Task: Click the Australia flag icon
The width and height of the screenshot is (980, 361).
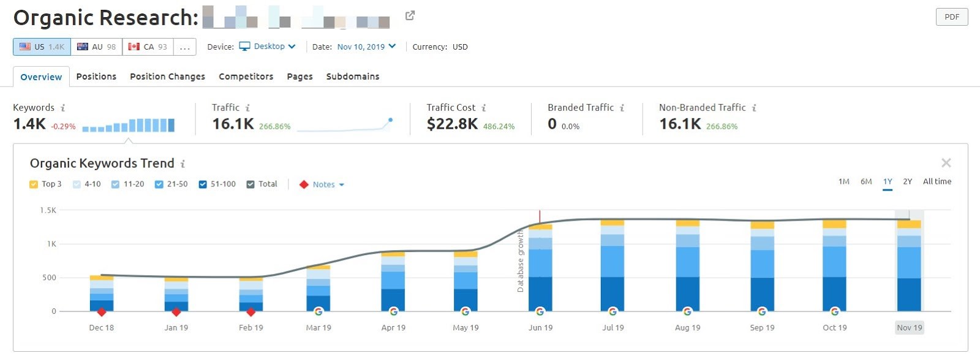Action: click(83, 47)
